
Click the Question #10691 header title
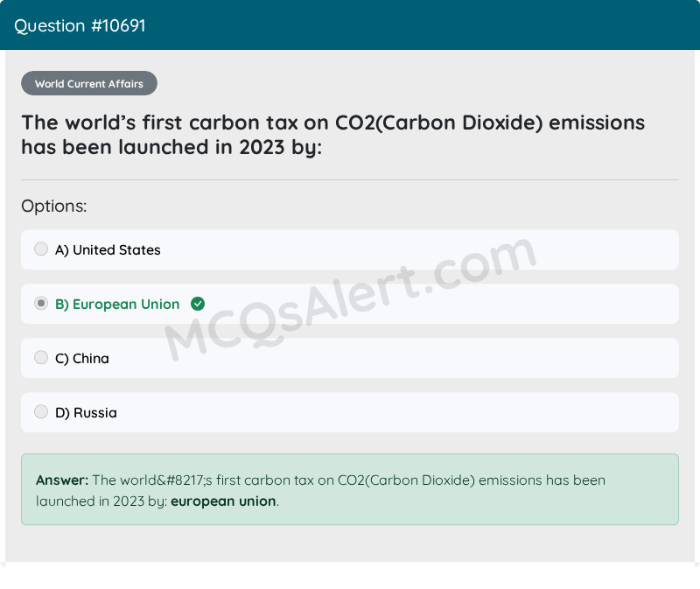[x=80, y=25]
